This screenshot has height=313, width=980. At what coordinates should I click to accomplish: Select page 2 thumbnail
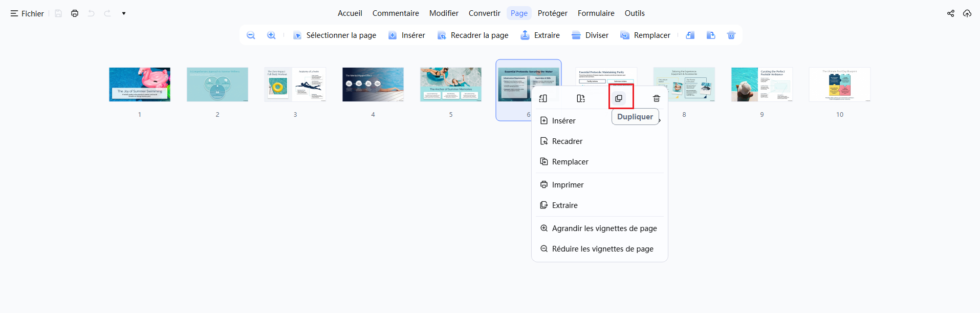click(217, 85)
